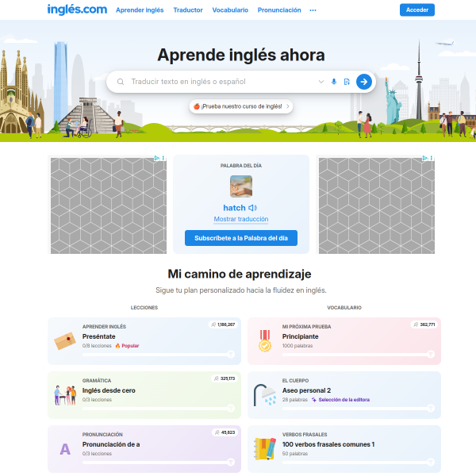
Task: Open the Aprender inglés menu
Action: click(140, 10)
